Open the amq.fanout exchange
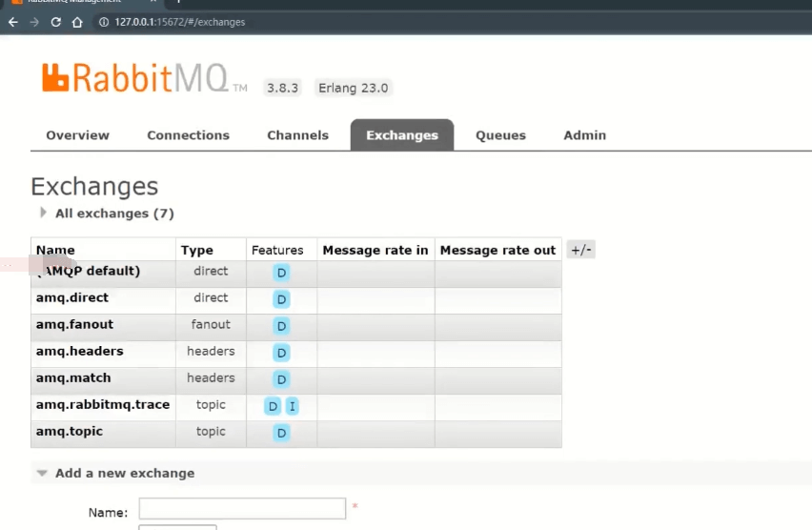 pyautogui.click(x=74, y=324)
